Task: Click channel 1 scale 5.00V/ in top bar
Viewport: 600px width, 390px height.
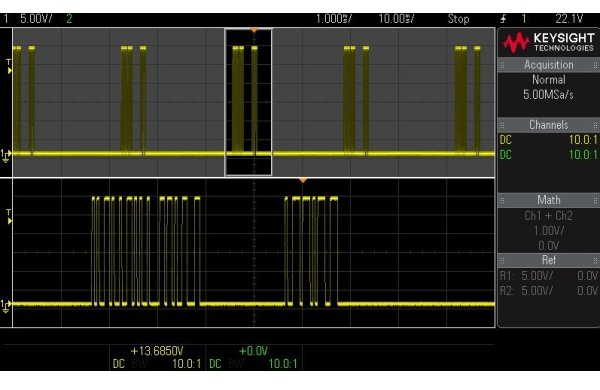Action: tap(36, 19)
